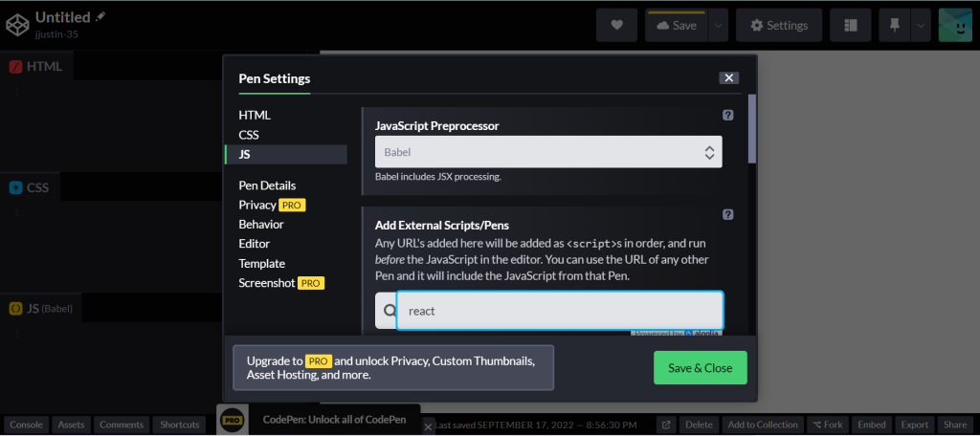Open the Template settings tab
Viewport: 980px width, 436px height.
(262, 264)
